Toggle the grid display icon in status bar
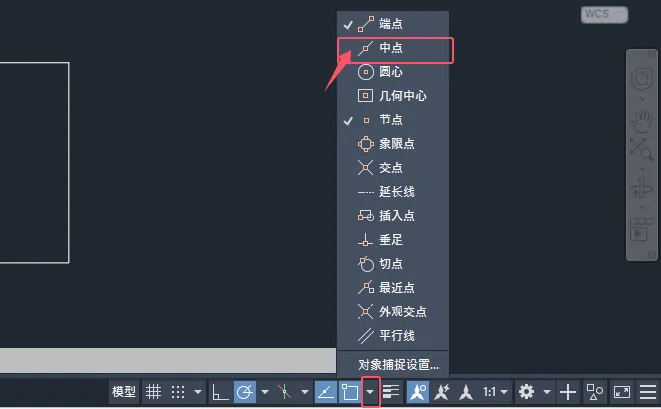 point(153,392)
